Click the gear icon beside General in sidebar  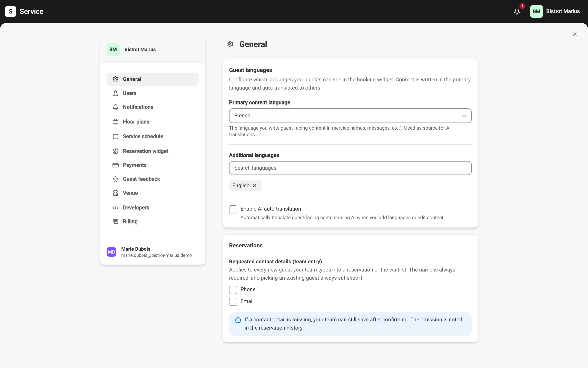point(115,79)
